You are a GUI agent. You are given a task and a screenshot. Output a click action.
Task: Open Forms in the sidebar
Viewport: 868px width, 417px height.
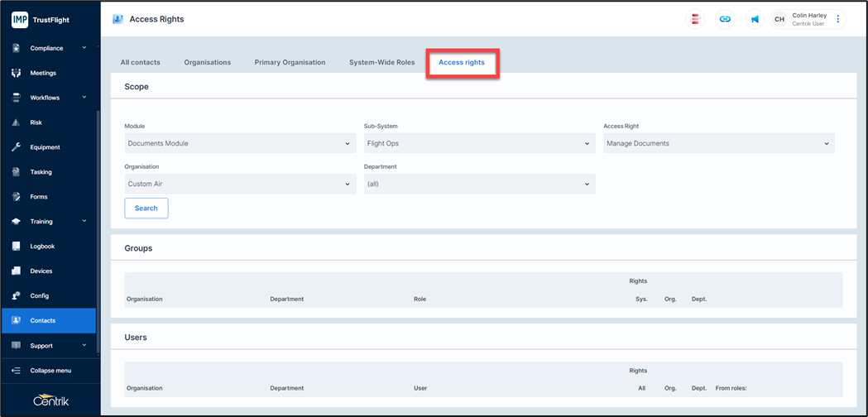[x=38, y=197]
